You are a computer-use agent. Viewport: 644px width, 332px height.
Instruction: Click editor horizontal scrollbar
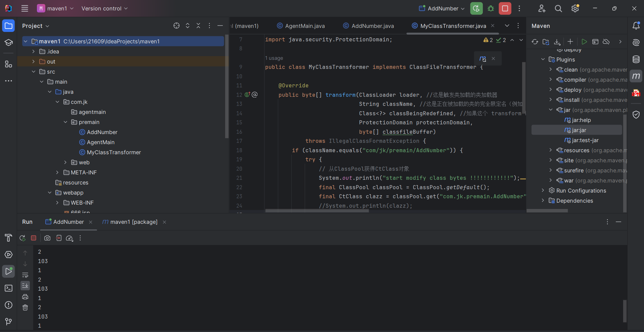317,211
